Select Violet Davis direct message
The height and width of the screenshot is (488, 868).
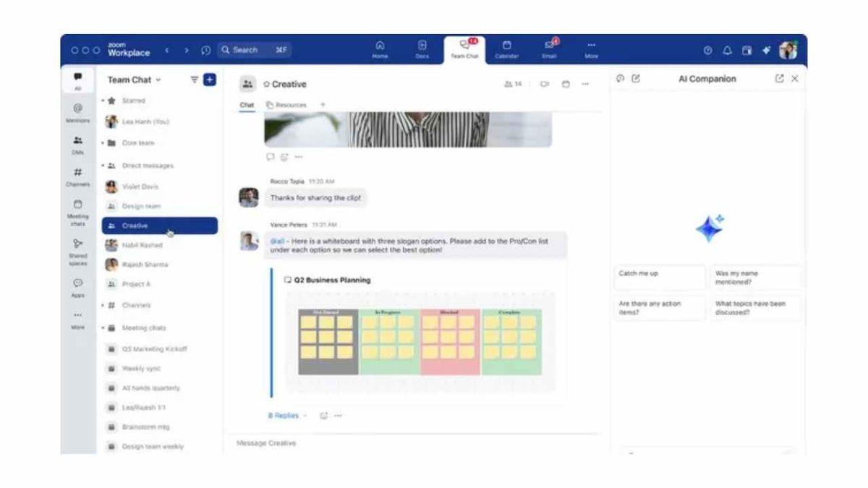140,187
